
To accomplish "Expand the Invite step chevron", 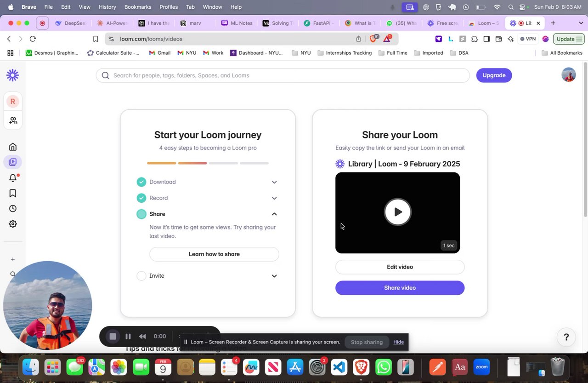I will click(x=274, y=276).
